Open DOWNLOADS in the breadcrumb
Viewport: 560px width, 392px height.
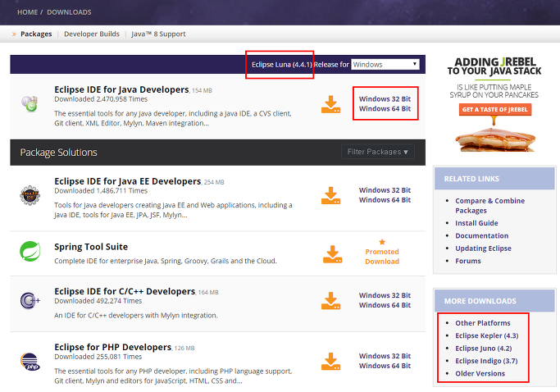point(69,12)
